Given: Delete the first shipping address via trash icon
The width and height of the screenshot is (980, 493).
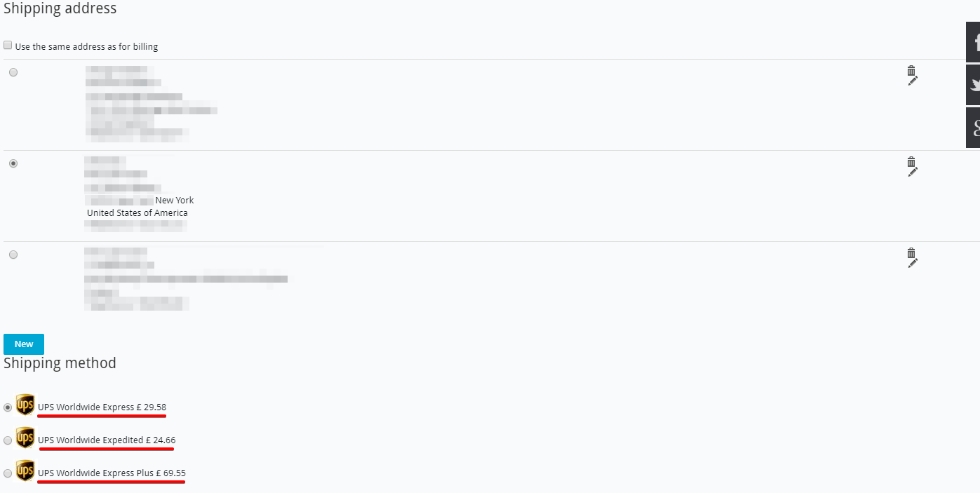Looking at the screenshot, I should [x=911, y=70].
